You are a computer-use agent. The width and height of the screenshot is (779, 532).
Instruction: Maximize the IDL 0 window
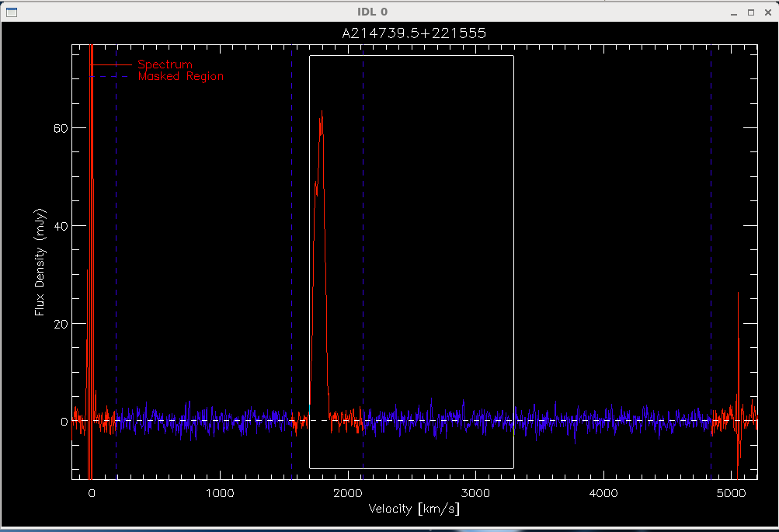[751, 12]
